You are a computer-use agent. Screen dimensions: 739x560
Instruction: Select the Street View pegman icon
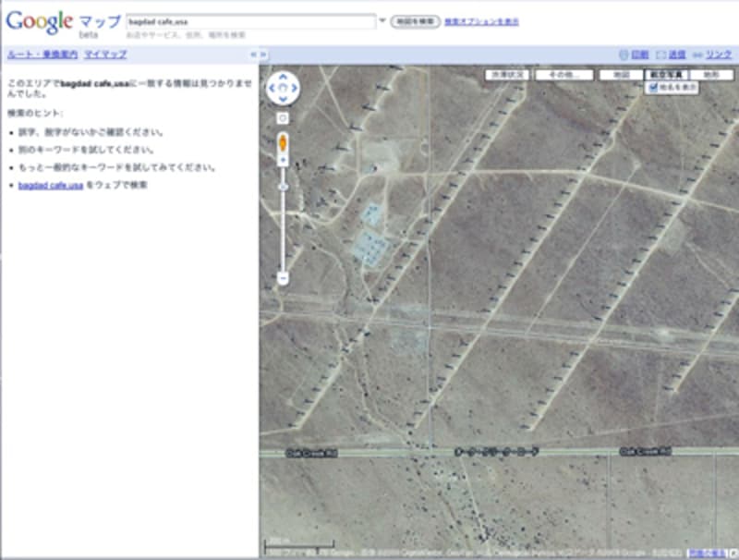[x=283, y=142]
